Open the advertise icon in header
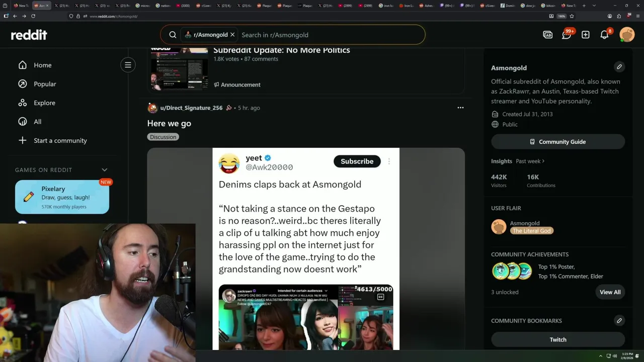Image resolution: width=644 pixels, height=362 pixels. (548, 35)
